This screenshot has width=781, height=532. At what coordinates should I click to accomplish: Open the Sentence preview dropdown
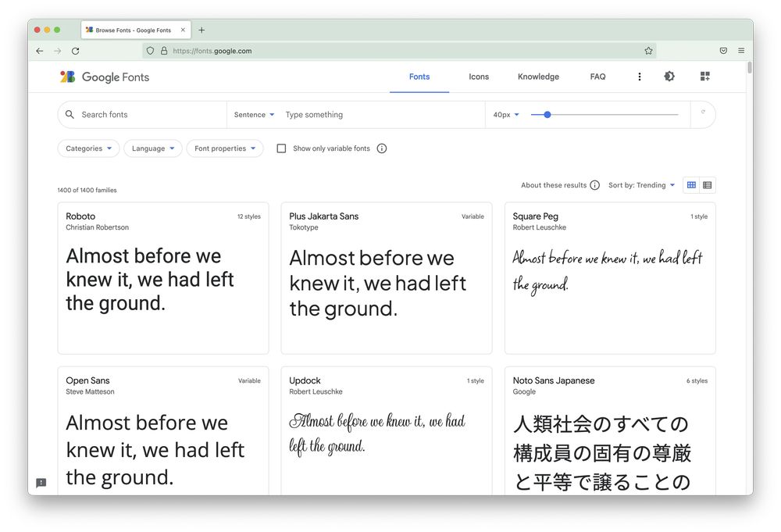pos(253,114)
